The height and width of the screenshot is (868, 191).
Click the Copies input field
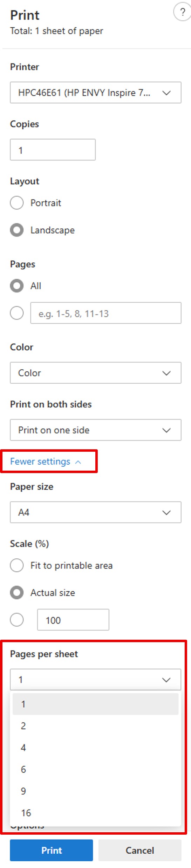click(53, 150)
